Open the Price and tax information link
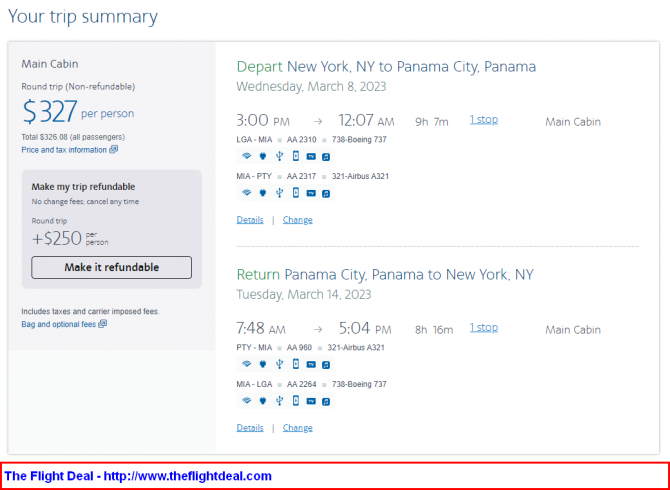The image size is (670, 490). 64,150
